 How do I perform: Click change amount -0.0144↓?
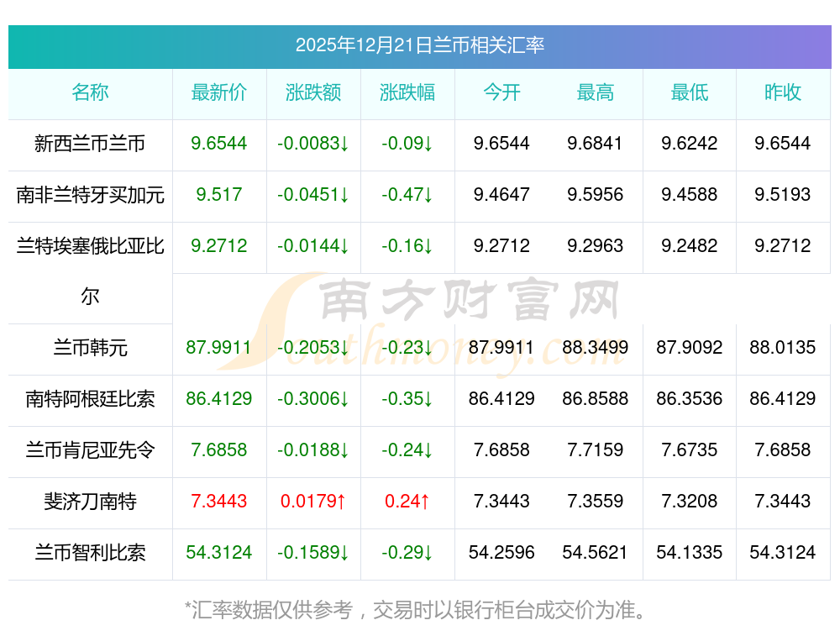coord(313,246)
